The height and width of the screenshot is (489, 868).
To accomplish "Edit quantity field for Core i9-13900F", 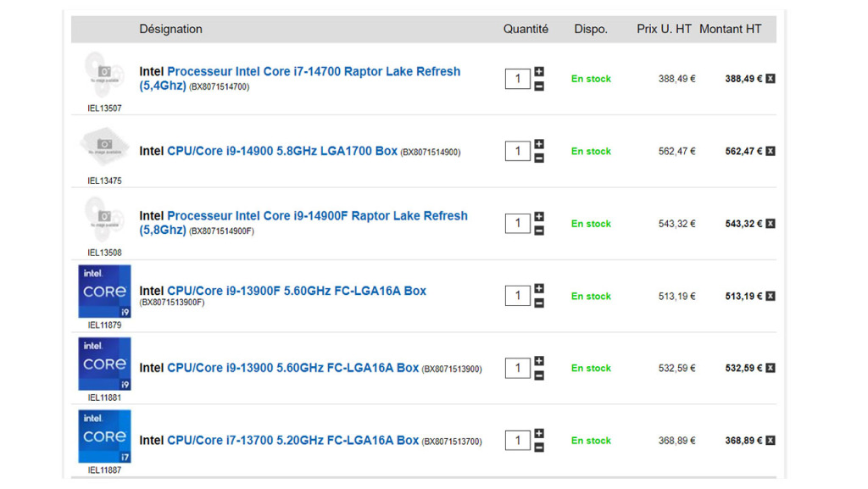I will coord(518,296).
